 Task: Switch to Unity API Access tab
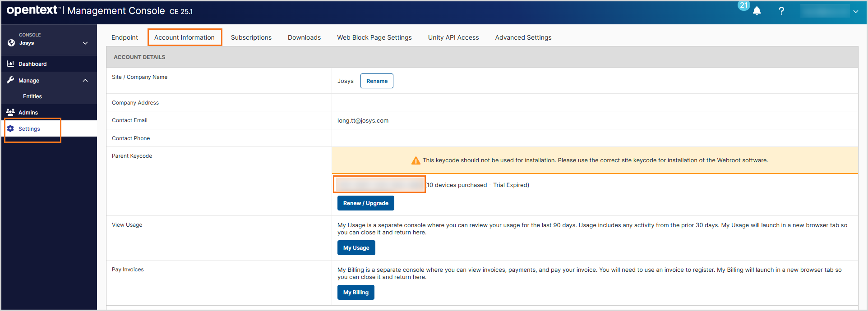coord(453,37)
